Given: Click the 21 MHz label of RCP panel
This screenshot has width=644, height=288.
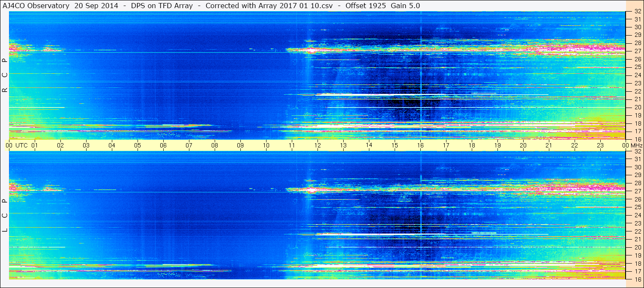Looking at the screenshot, I should [637, 99].
